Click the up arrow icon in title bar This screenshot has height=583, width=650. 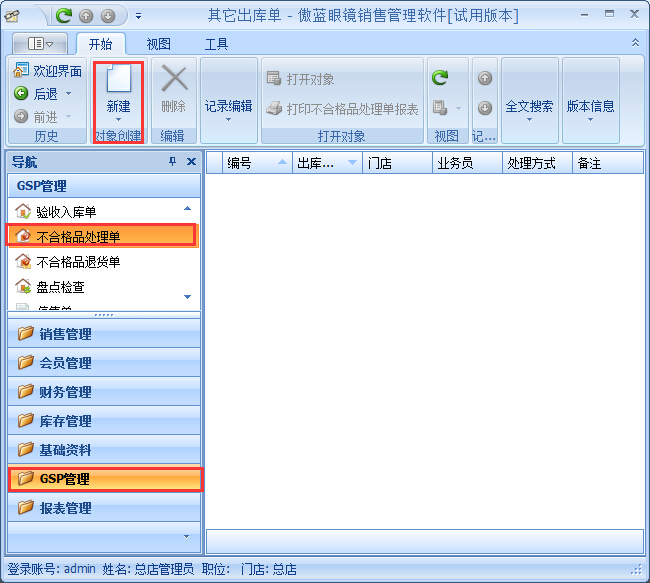tap(86, 16)
